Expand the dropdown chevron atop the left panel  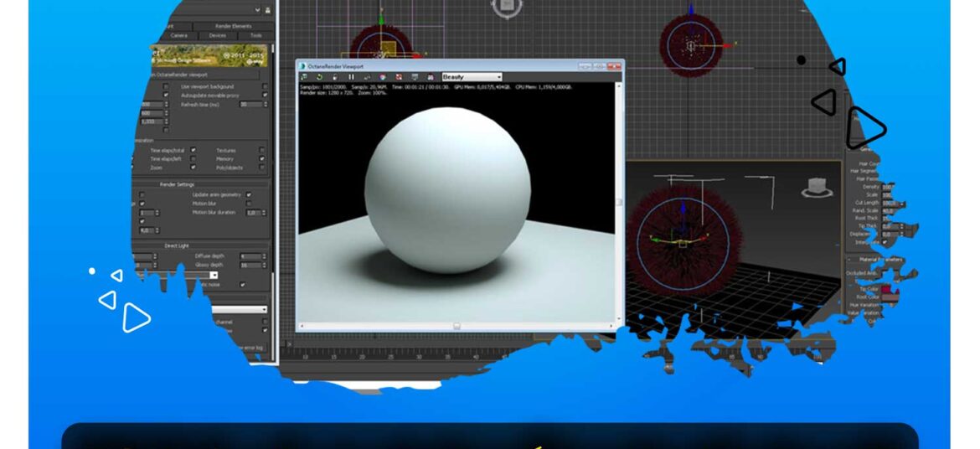tap(257, 10)
